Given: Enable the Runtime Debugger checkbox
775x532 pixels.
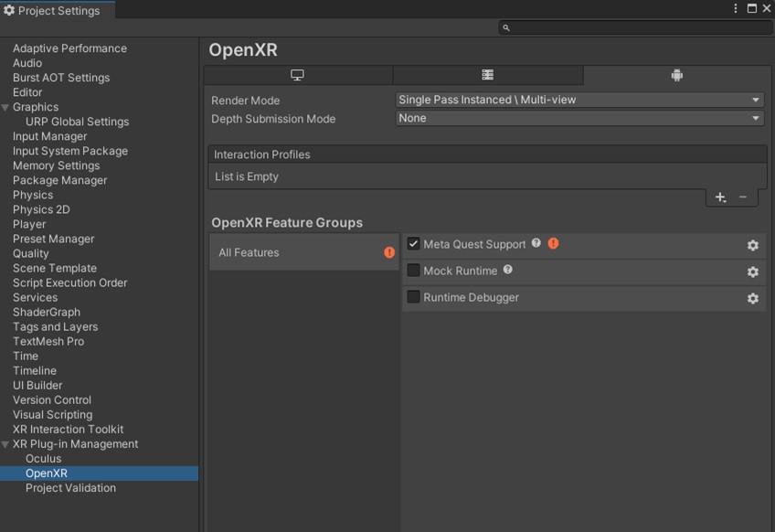Looking at the screenshot, I should (x=413, y=297).
